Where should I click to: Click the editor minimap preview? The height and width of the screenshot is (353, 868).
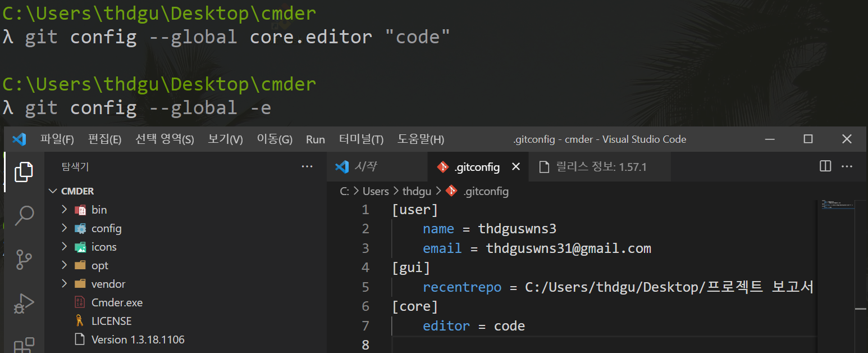coord(837,205)
